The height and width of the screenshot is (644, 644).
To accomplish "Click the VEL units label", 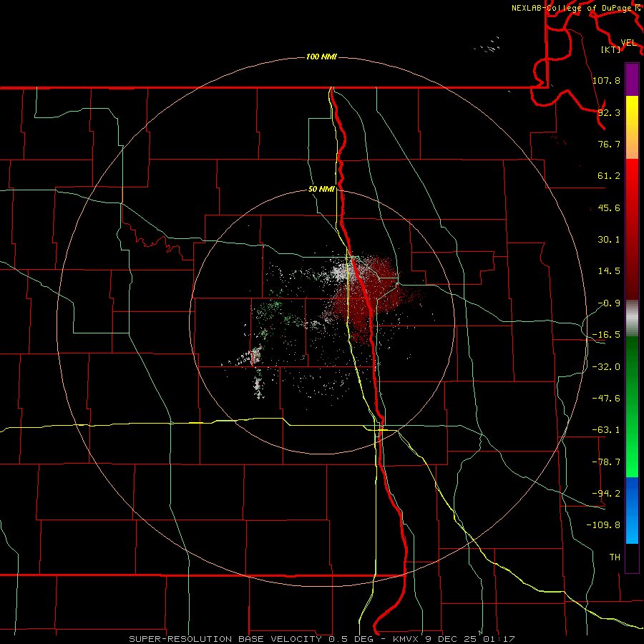I will (x=628, y=43).
